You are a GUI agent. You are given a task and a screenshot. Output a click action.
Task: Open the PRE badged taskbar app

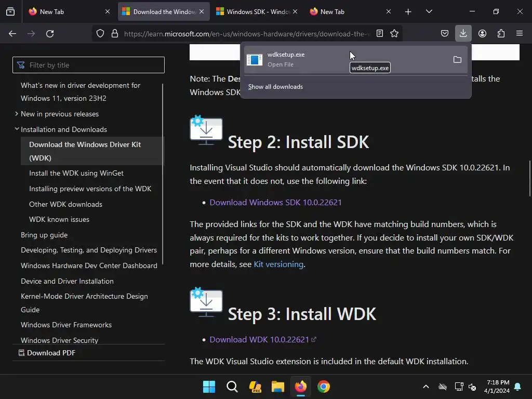(255, 387)
